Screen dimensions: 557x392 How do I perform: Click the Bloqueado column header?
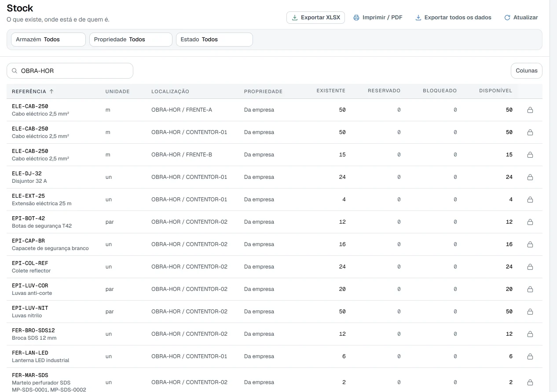pyautogui.click(x=440, y=91)
